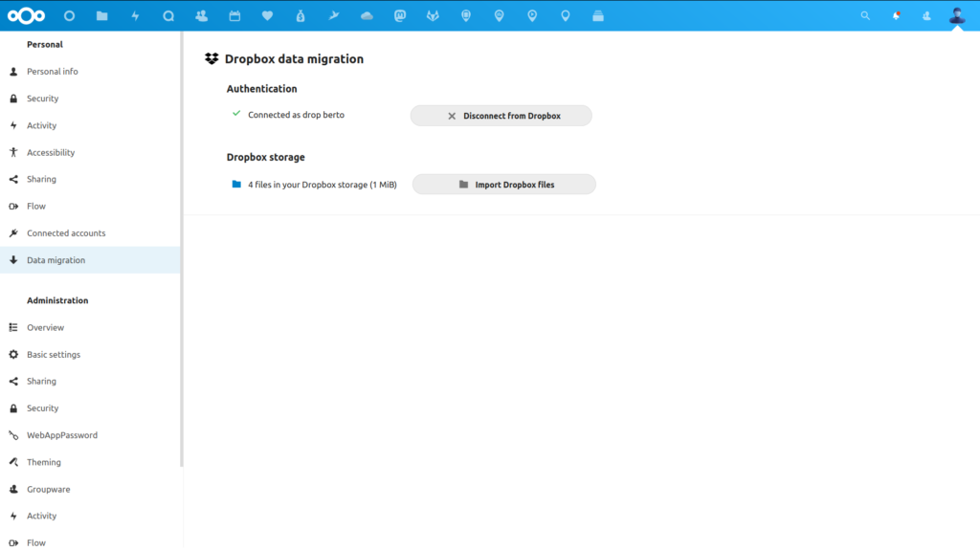Click the blue folder storage icon
The width and height of the screenshot is (980, 551).
236,185
